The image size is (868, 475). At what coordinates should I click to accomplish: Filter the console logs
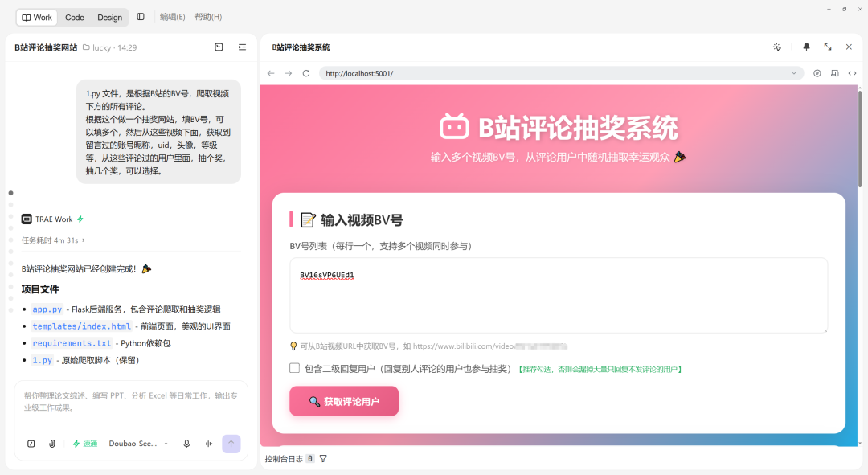(x=323, y=458)
